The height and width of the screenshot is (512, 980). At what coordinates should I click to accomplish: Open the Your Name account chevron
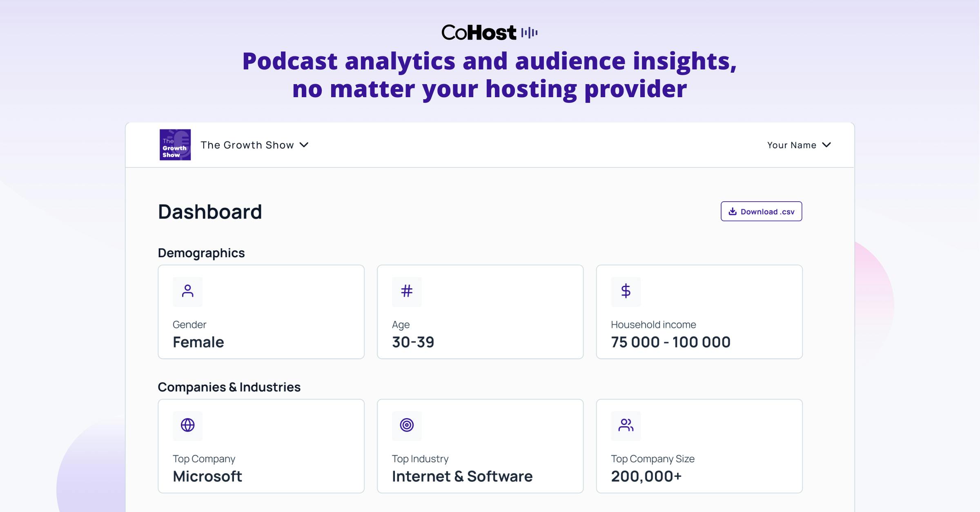826,145
